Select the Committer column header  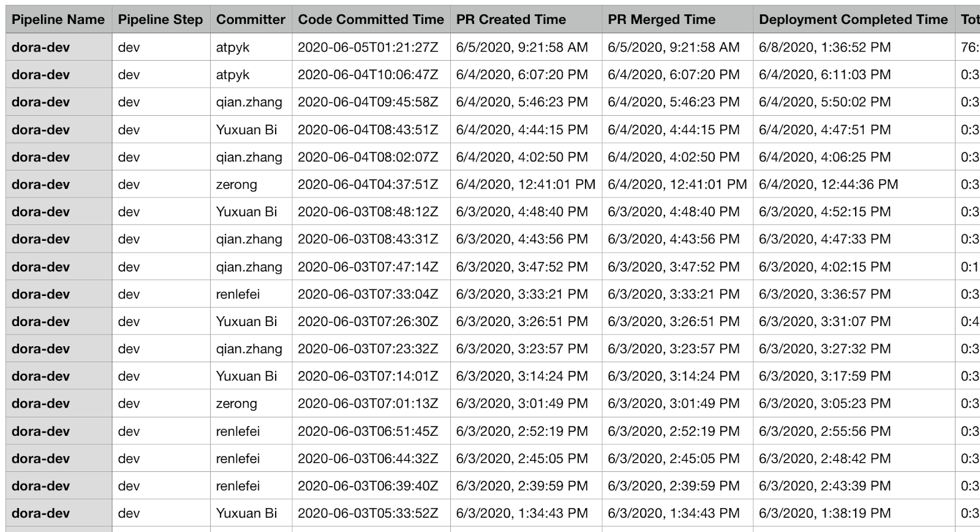251,20
